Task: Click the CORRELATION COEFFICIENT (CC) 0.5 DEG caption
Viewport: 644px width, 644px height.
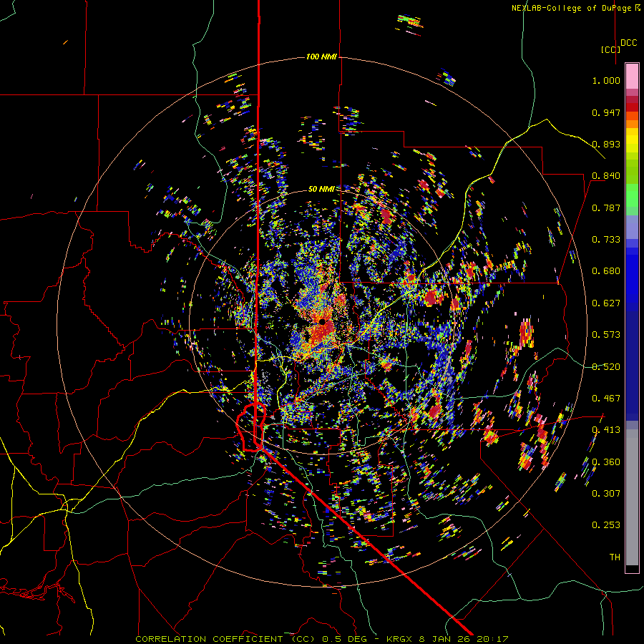Action: pos(253,639)
